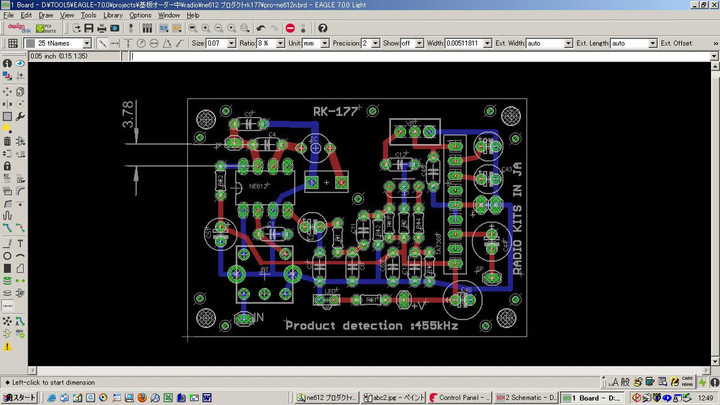
Task: Expand the 25 tNames layer dropdown
Action: point(88,44)
